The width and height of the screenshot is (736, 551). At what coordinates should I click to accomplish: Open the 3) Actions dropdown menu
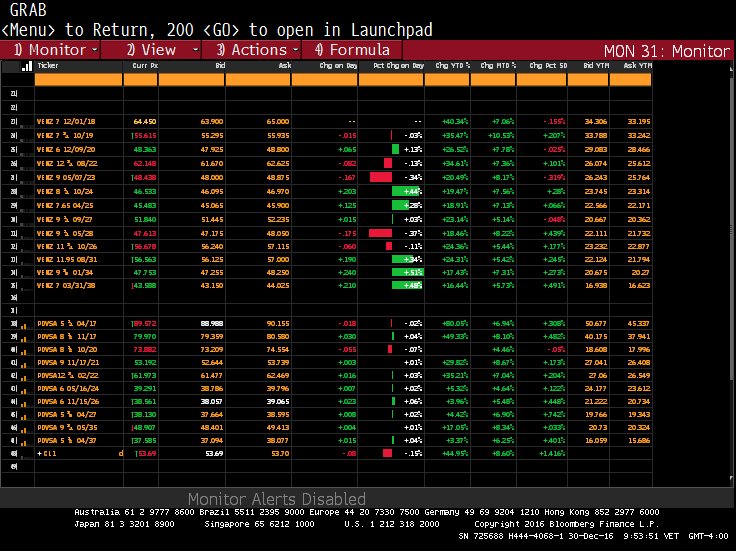pos(252,50)
